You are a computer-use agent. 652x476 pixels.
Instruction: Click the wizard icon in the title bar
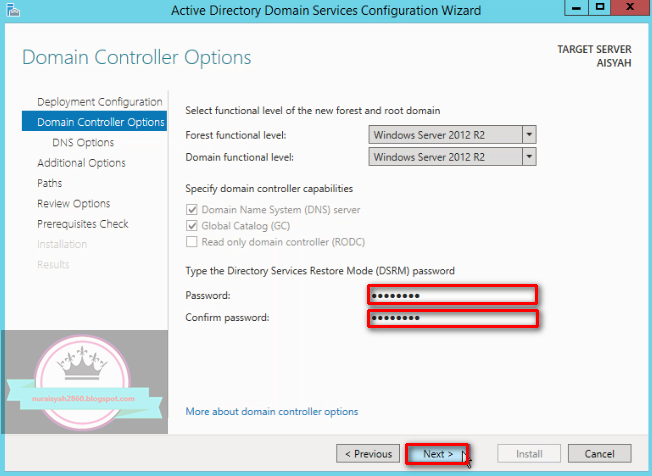coord(12,10)
